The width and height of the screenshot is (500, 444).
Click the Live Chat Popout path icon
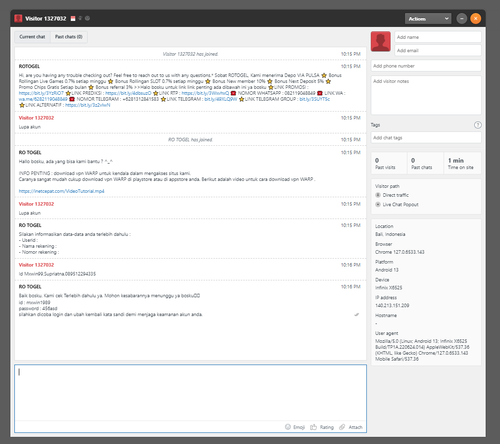point(378,204)
